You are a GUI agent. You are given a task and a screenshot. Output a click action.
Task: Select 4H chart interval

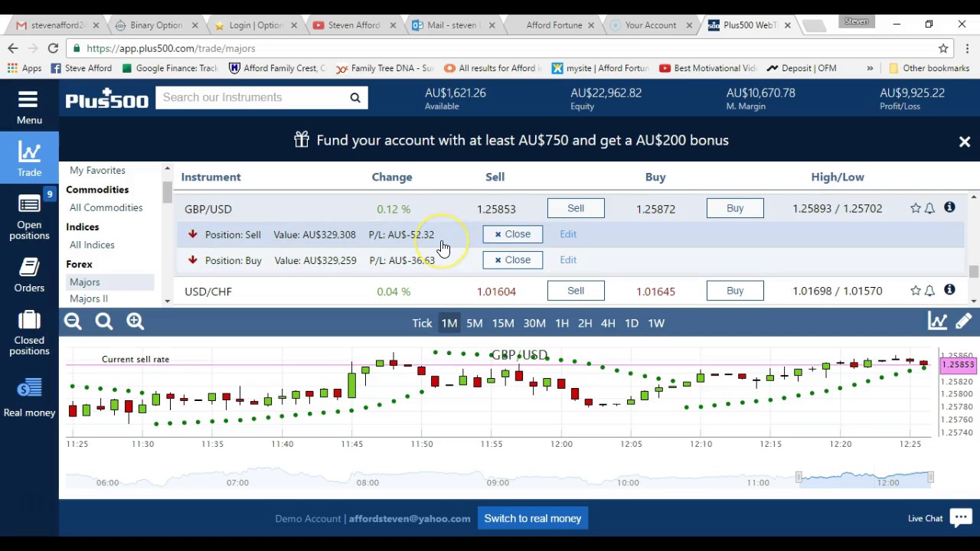(x=608, y=323)
